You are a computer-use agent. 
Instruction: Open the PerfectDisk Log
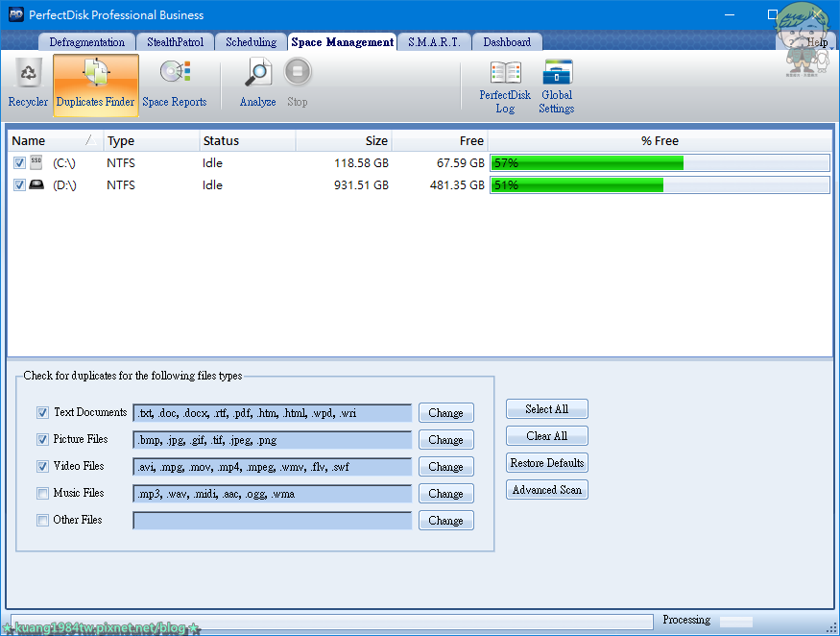coord(505,86)
